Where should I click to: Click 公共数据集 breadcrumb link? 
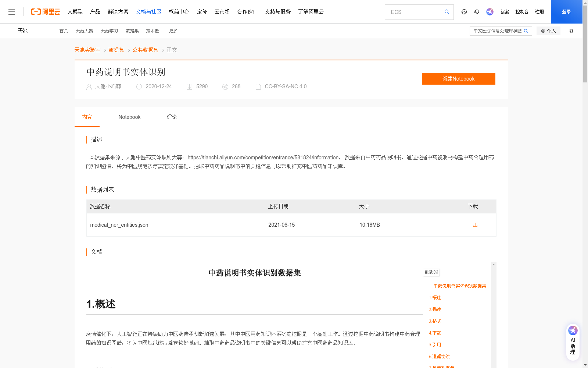pyautogui.click(x=146, y=50)
